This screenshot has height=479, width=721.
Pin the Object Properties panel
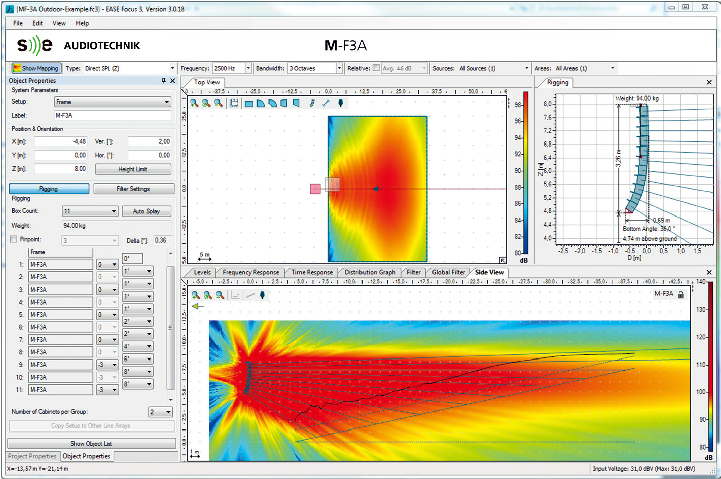163,81
